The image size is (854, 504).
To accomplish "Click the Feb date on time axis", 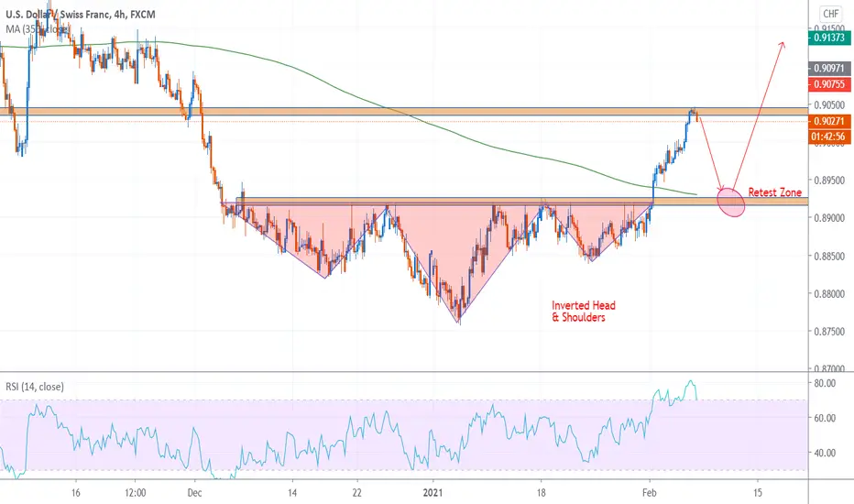I will tap(650, 493).
